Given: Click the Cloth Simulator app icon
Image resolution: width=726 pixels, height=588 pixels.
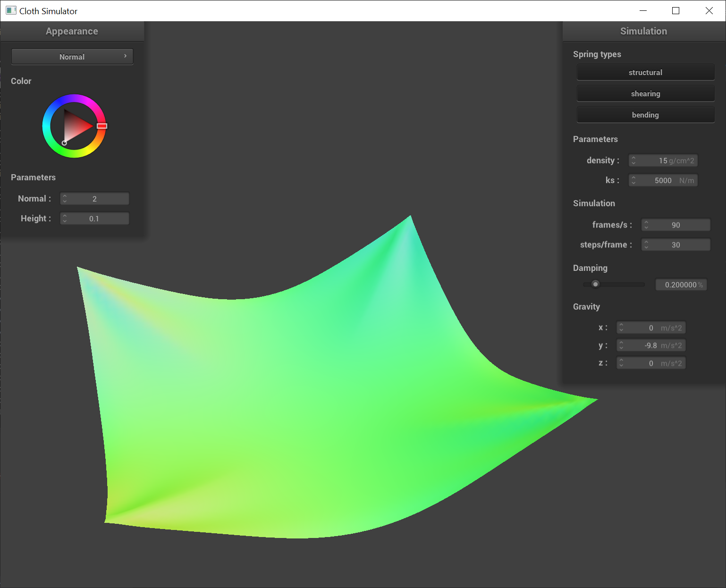Looking at the screenshot, I should pos(11,10).
